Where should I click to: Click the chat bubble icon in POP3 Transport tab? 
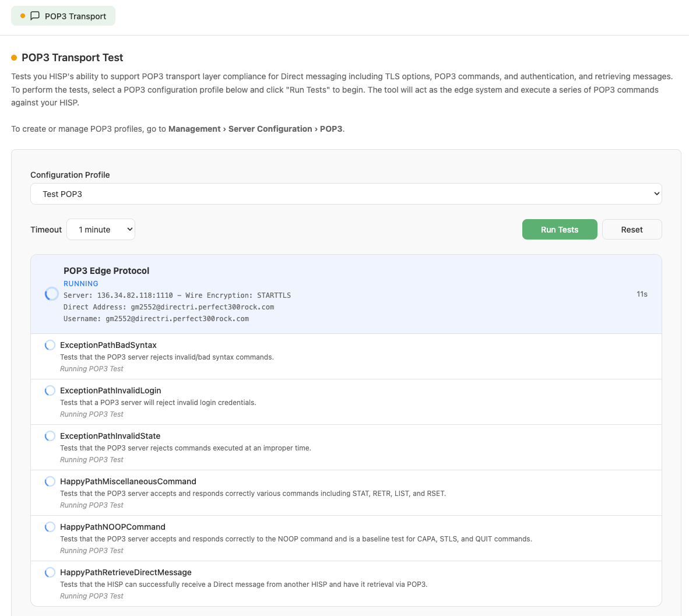tap(35, 16)
